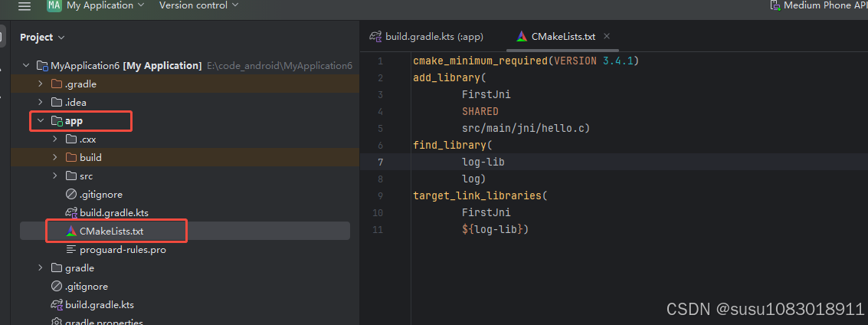Collapse the app module folder
The image size is (868, 325).
(x=40, y=120)
